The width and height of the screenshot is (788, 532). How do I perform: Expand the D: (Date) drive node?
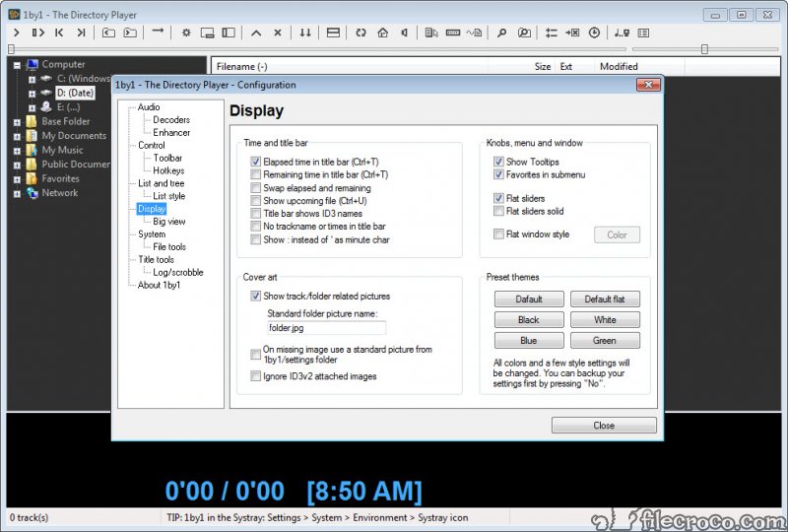[32, 94]
